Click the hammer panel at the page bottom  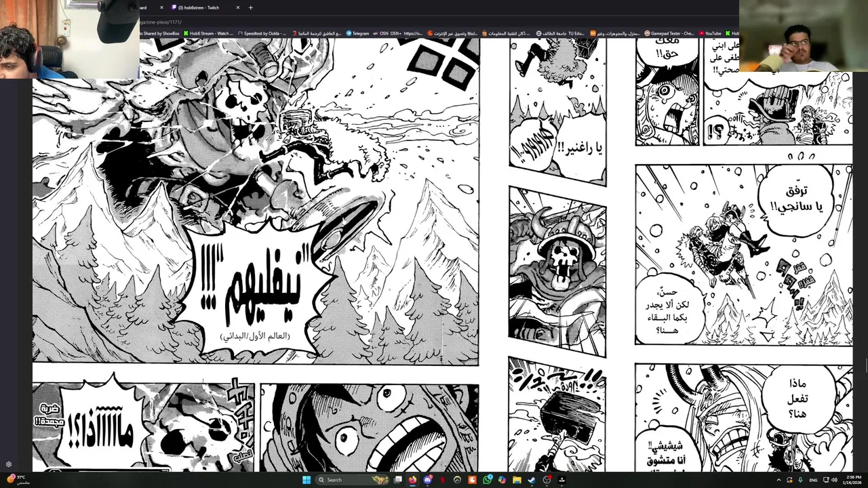click(x=557, y=415)
